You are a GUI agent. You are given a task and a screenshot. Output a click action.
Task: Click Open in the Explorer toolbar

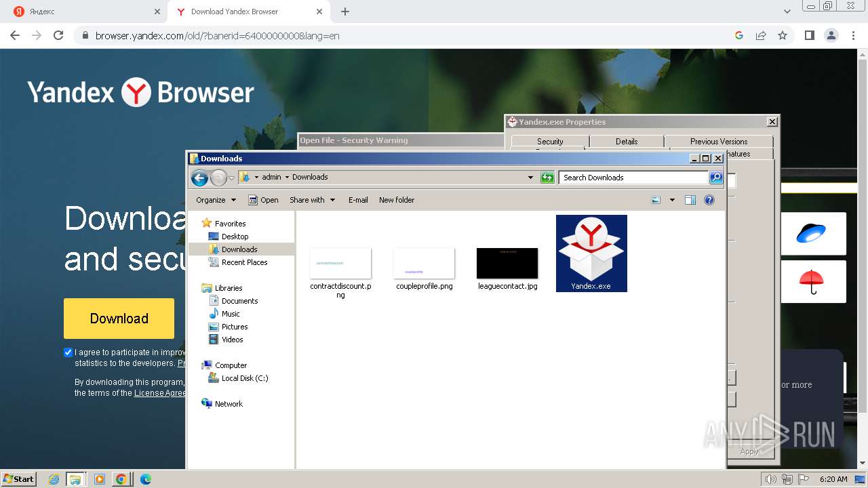click(263, 200)
